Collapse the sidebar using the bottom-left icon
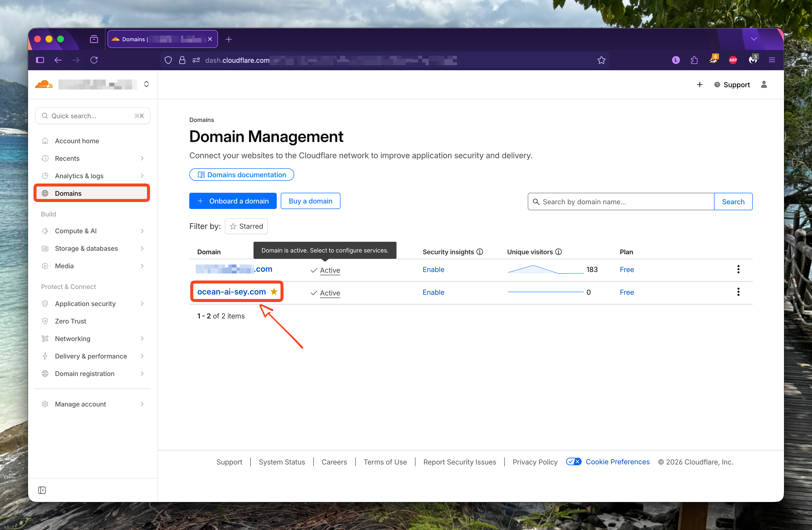 [x=42, y=490]
